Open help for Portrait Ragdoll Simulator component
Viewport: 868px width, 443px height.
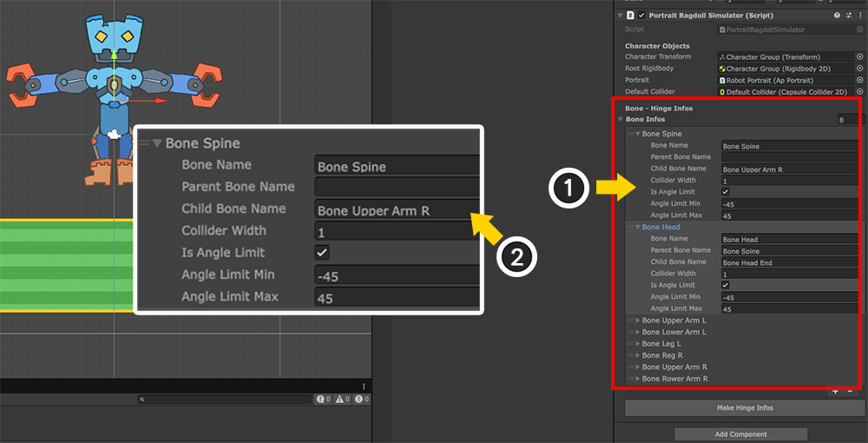click(x=837, y=16)
